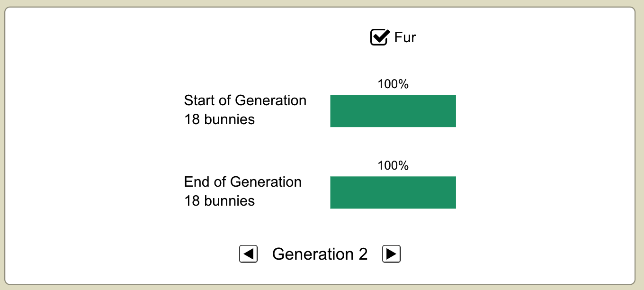644x290 pixels.
Task: Click inside the generation navigation area
Action: pyautogui.click(x=320, y=254)
